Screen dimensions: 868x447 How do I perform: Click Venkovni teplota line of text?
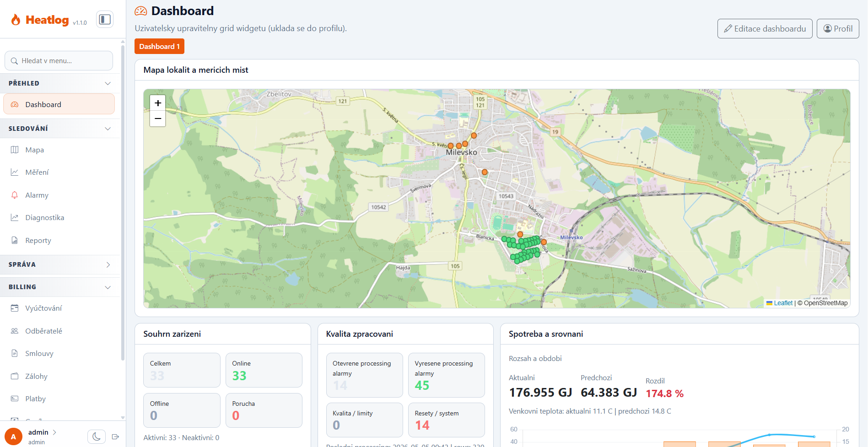pyautogui.click(x=590, y=411)
